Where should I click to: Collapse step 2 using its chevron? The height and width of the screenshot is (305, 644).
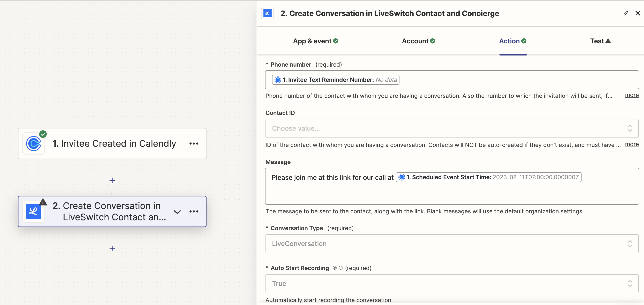[x=177, y=211]
